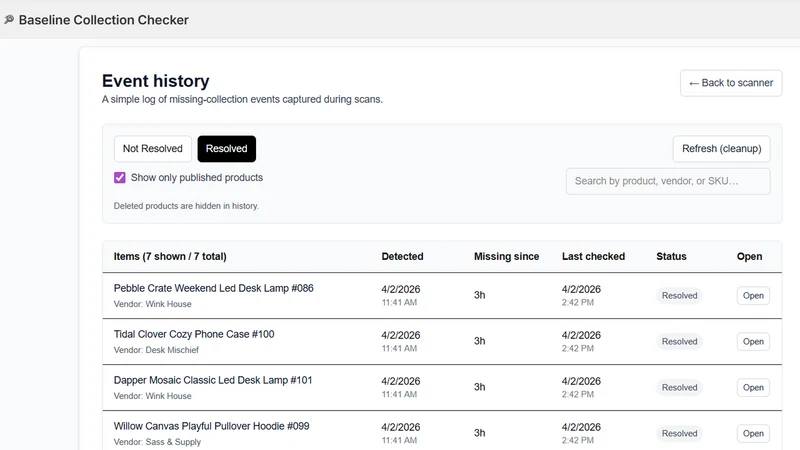The height and width of the screenshot is (450, 800).
Task: Click Show only published products label
Action: coord(197,178)
